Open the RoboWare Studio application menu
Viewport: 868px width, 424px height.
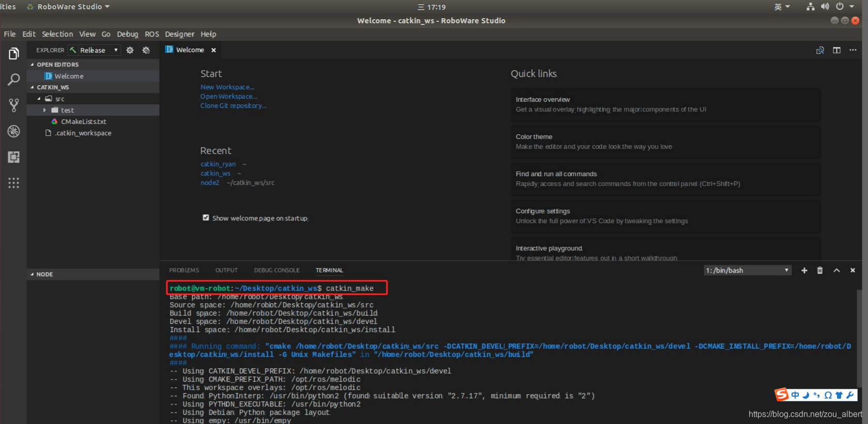point(68,7)
